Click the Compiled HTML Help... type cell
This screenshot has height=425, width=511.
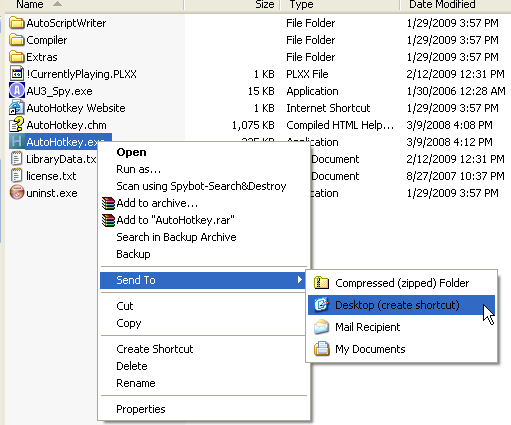(340, 125)
